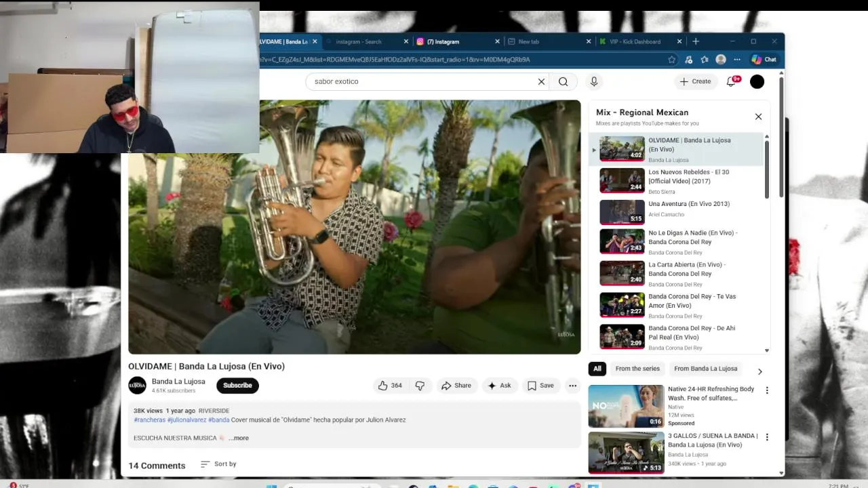Play 'De Ahi Pal Real (En Vivo)' from the playlist
This screenshot has height=488, width=868.
(x=678, y=337)
